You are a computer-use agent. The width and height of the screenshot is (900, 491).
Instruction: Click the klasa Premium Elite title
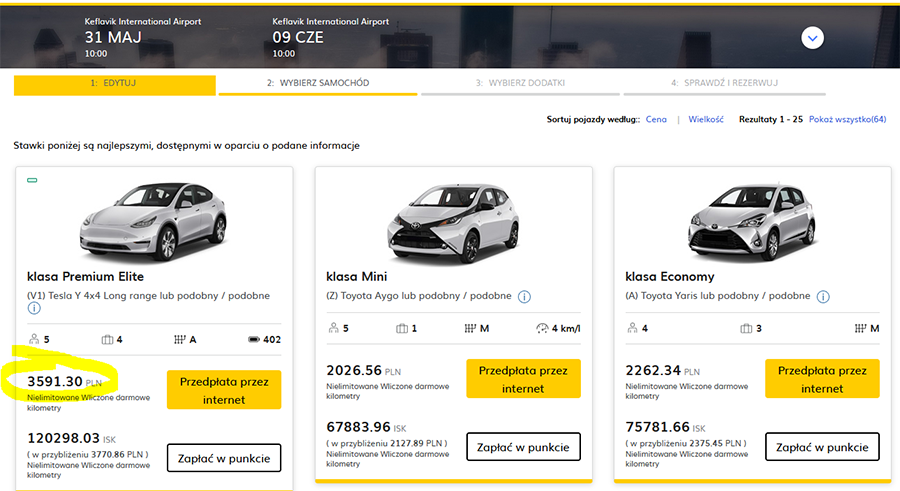pos(86,277)
